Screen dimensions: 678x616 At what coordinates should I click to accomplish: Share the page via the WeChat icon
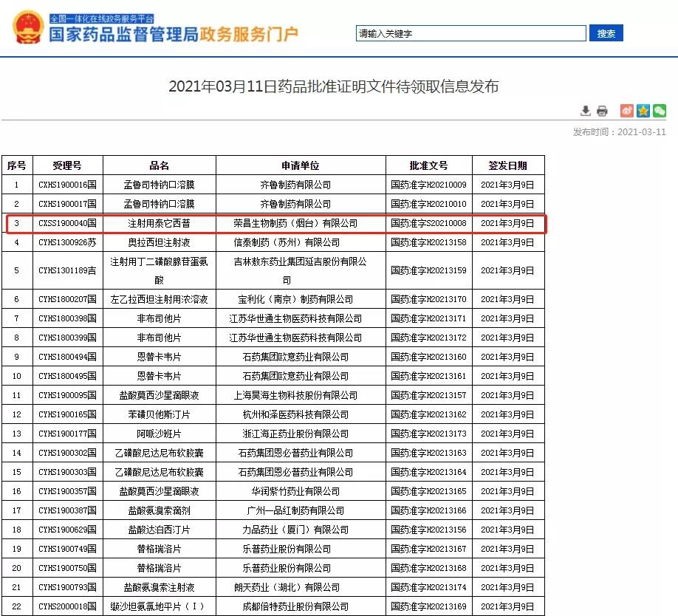pyautogui.click(x=660, y=111)
